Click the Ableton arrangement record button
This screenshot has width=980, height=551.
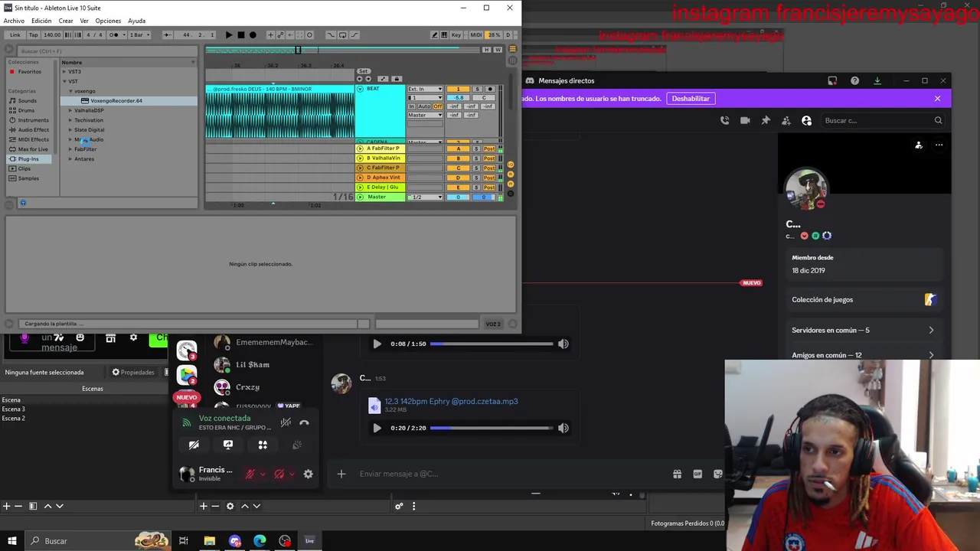(253, 34)
